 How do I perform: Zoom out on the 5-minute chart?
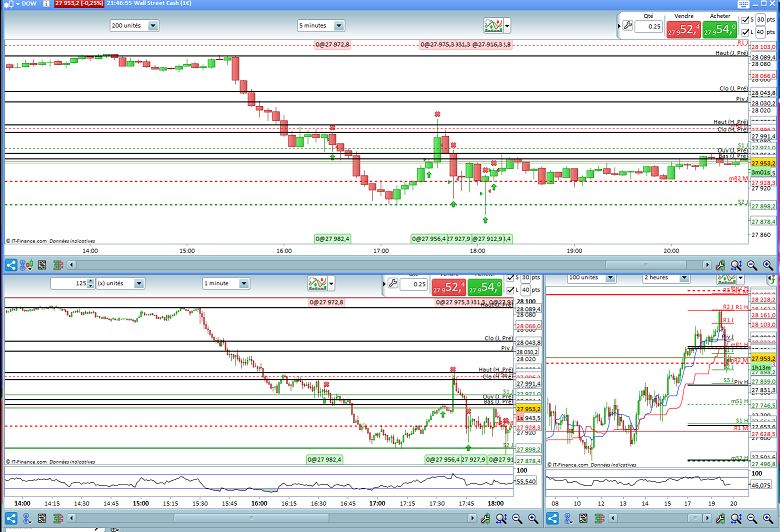(x=752, y=265)
